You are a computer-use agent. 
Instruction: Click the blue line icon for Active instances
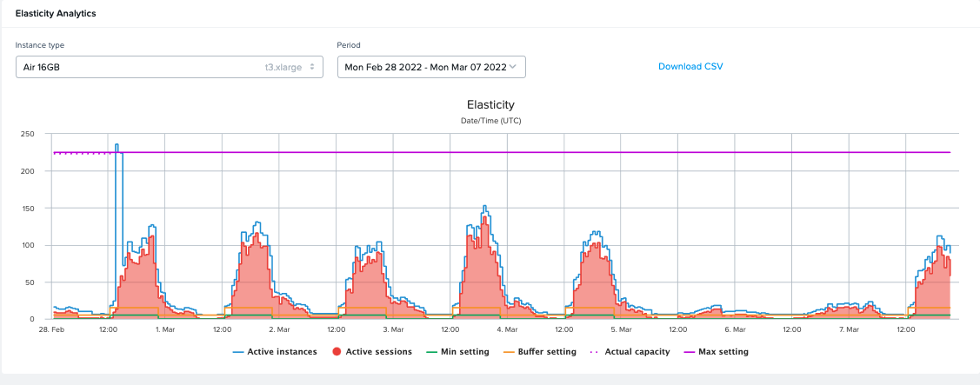pos(238,352)
